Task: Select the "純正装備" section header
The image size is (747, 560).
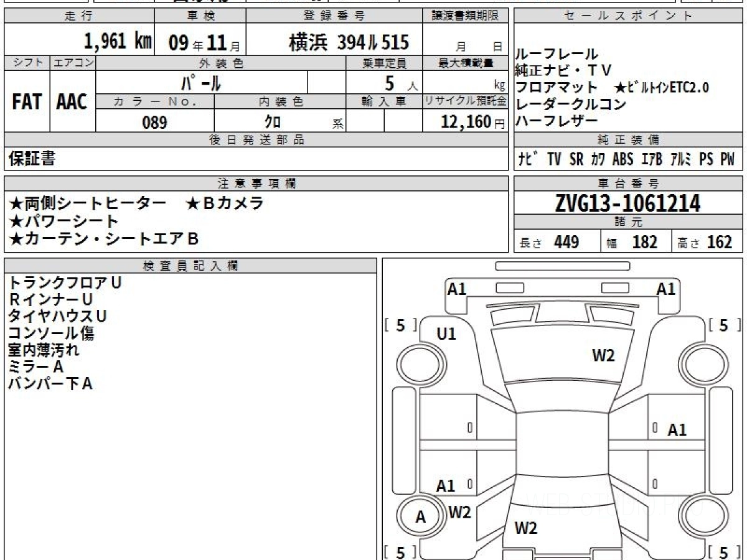Action: 629,140
